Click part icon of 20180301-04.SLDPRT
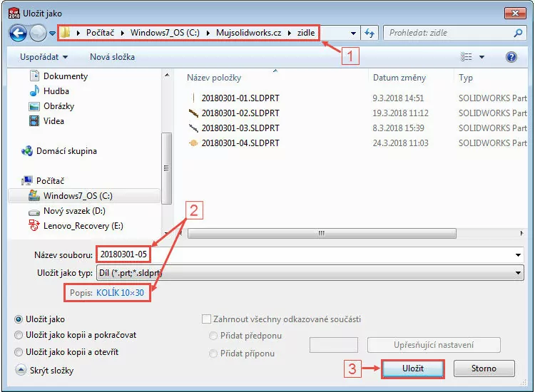This screenshot has width=535, height=392. [193, 143]
